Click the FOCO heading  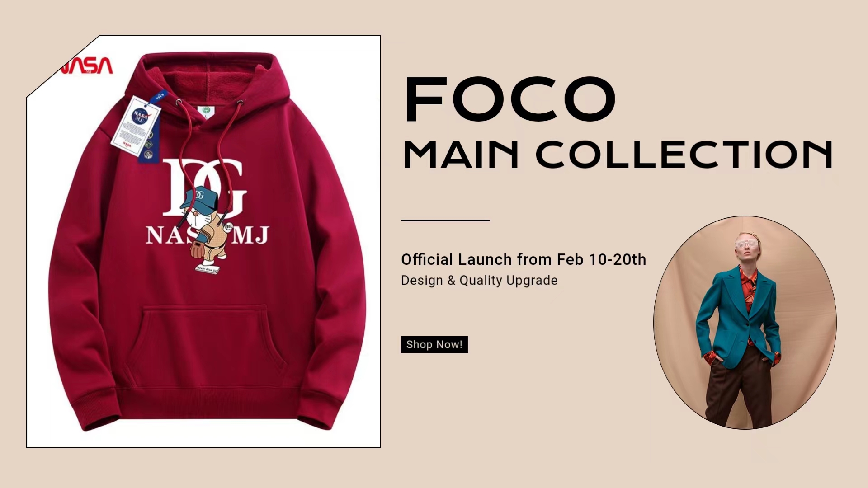[x=510, y=99]
